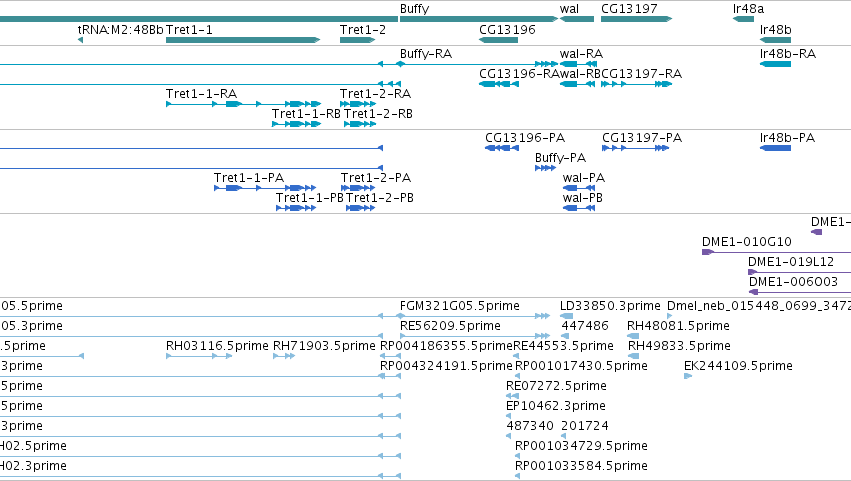851x481 pixels.
Task: Click the RP001034729.5prime EST label
Action: (x=581, y=447)
